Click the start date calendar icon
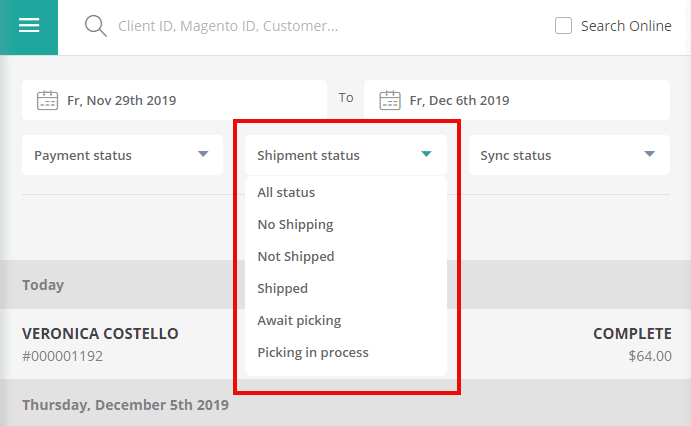The width and height of the screenshot is (691, 426). pos(47,100)
